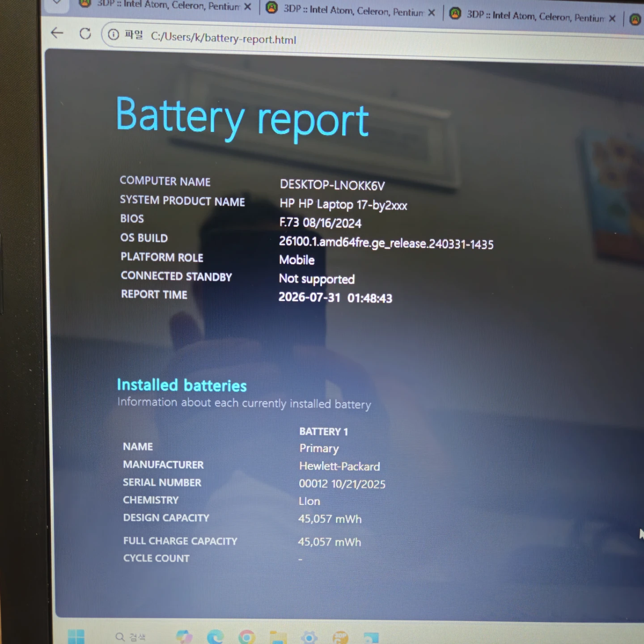Select the product name HP Laptop 17-by2xxx
This screenshot has height=644, width=644.
(343, 205)
